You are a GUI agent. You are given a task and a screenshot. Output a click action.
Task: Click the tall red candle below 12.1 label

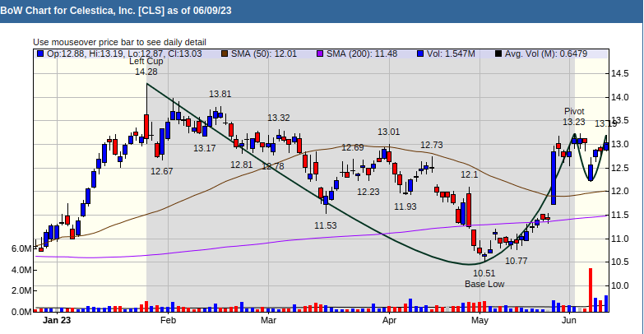(x=469, y=210)
